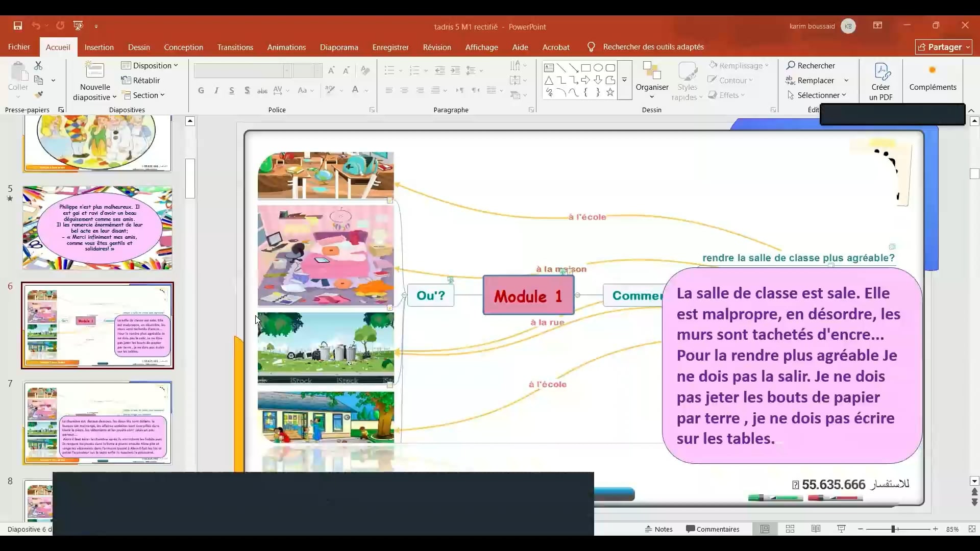This screenshot has height=551, width=980.
Task: Click the Partager share button
Action: click(943, 47)
